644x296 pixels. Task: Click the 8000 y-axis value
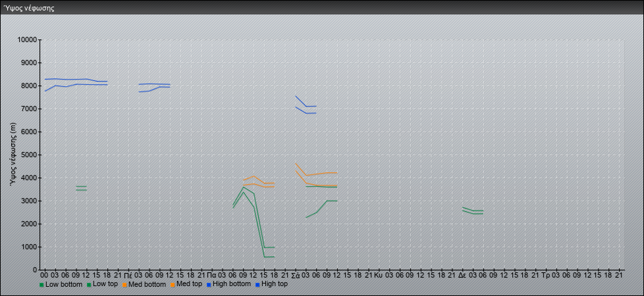(x=29, y=86)
